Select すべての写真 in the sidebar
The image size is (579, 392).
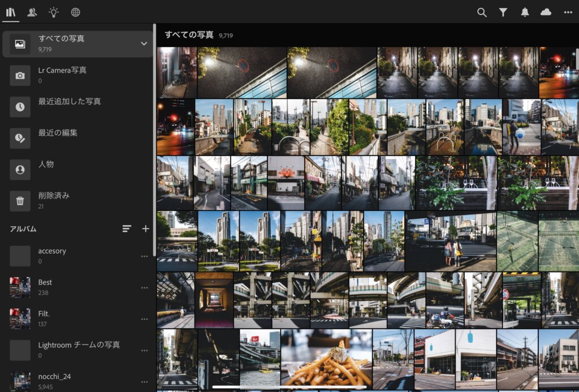click(77, 44)
